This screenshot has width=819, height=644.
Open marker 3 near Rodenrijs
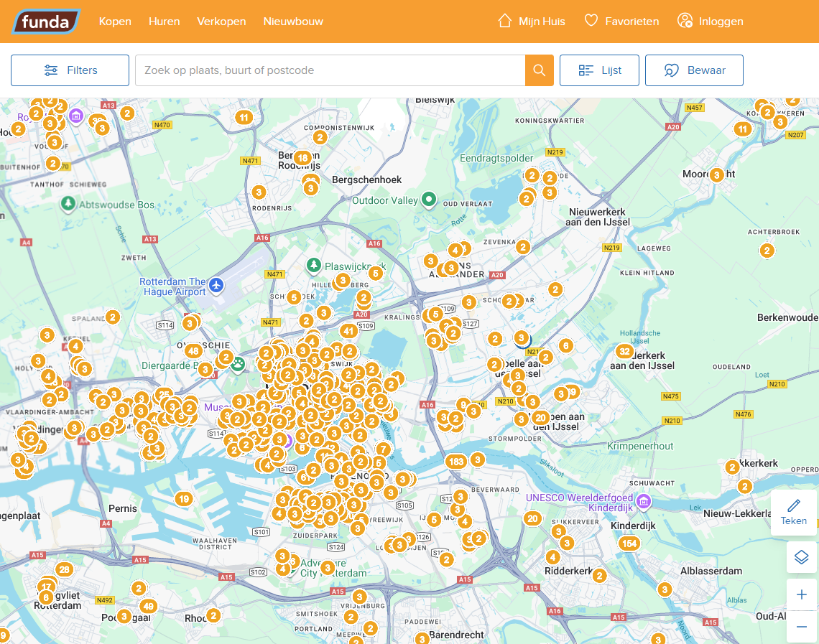(x=259, y=192)
